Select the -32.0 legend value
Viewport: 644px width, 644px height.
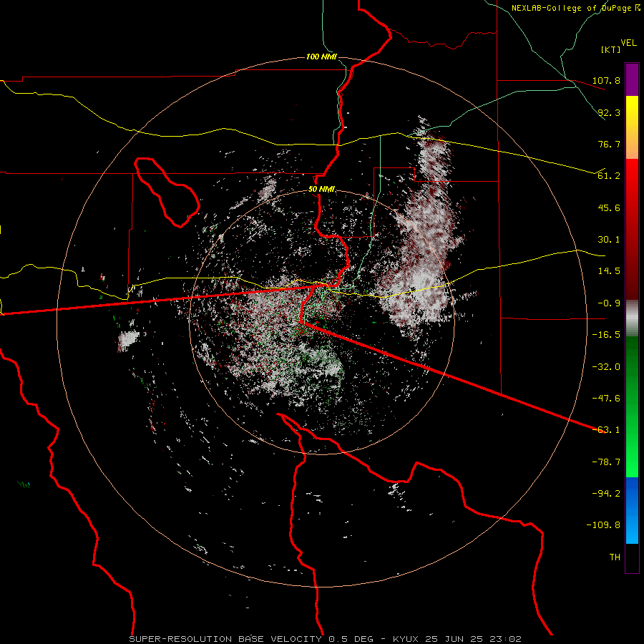pos(606,367)
